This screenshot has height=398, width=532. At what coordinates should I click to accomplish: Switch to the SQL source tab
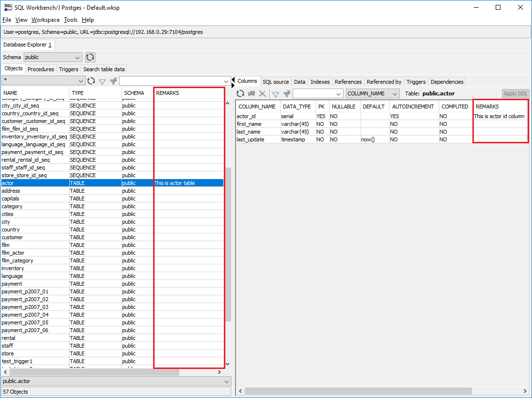coord(276,82)
